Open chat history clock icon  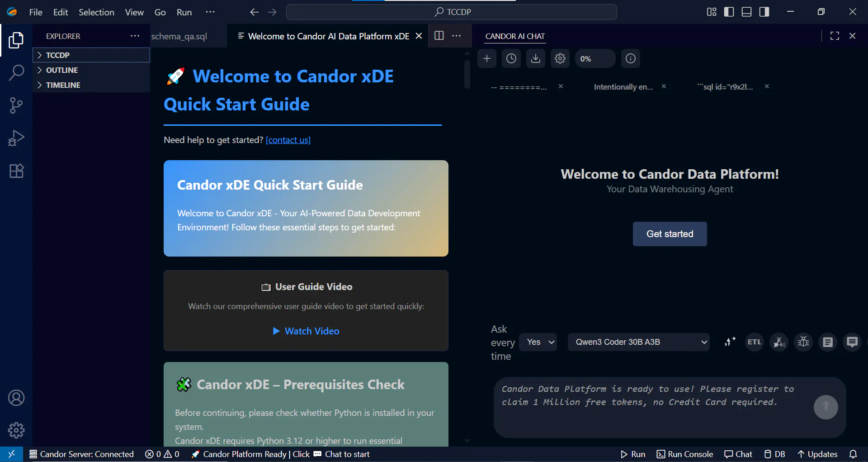pos(511,58)
